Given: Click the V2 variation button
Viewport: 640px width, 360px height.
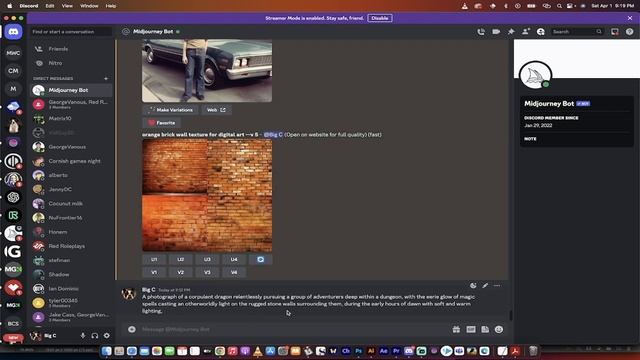Looking at the screenshot, I should (181, 272).
